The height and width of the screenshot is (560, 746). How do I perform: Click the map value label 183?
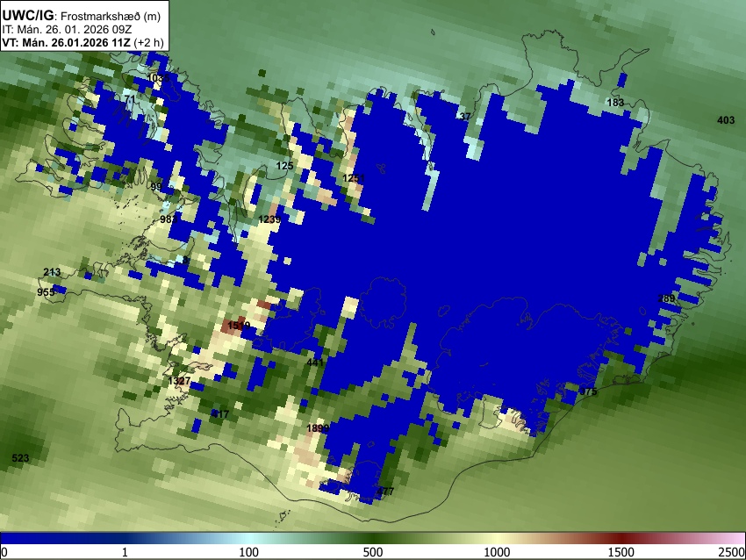615,103
